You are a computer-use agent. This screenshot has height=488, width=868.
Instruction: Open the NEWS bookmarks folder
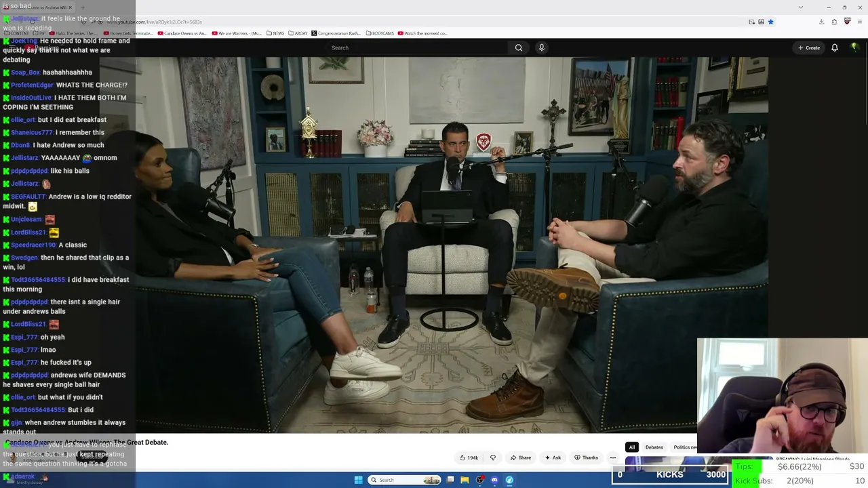coord(275,33)
